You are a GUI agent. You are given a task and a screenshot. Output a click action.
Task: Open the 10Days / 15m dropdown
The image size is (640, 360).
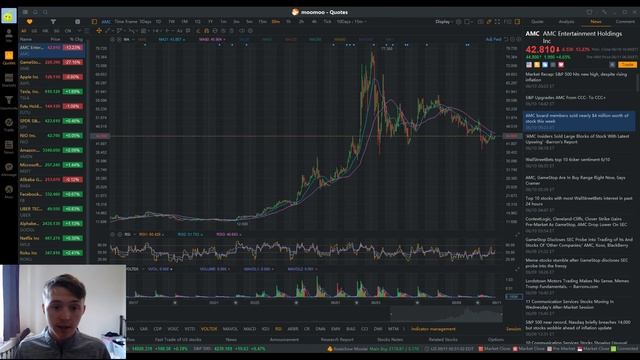tap(351, 22)
